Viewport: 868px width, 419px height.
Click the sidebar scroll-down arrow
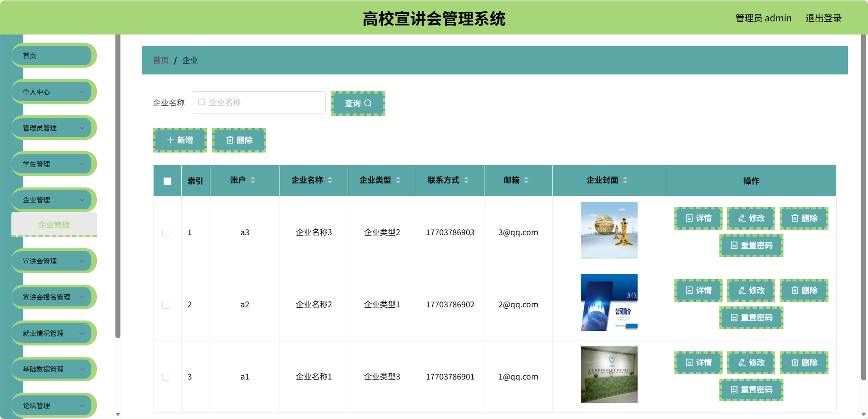click(x=118, y=414)
